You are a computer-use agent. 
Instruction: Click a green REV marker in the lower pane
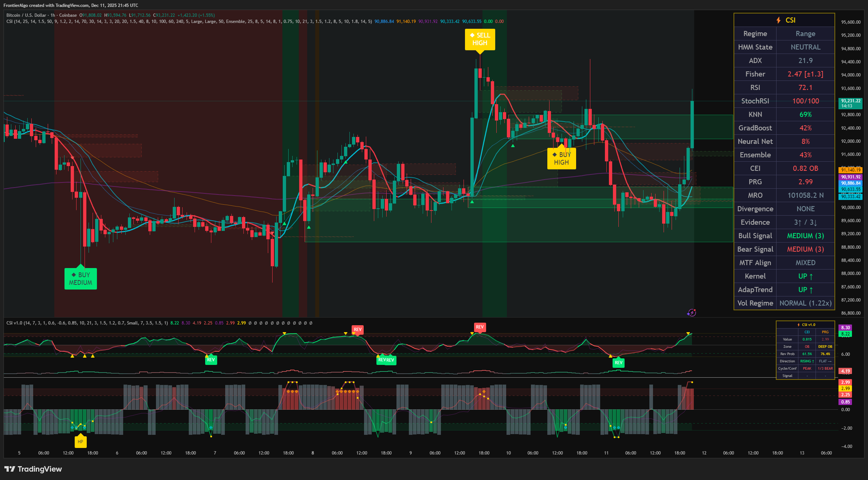(210, 360)
